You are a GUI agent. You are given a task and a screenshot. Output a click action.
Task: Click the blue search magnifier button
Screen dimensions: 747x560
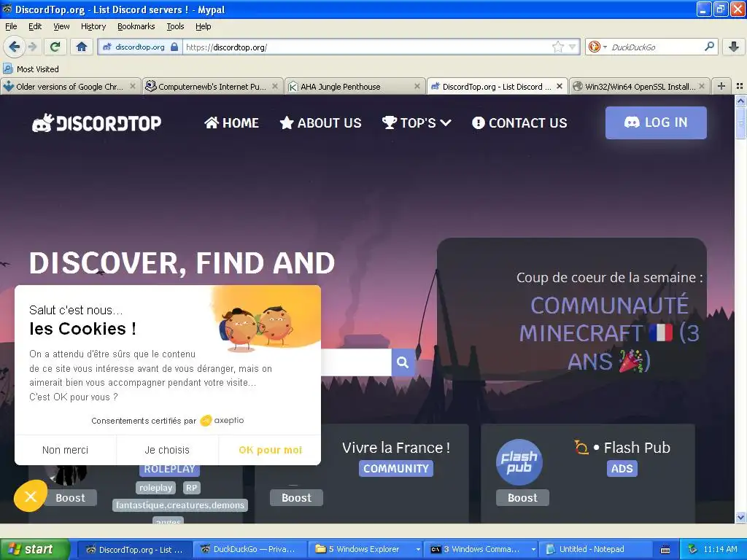tap(403, 362)
